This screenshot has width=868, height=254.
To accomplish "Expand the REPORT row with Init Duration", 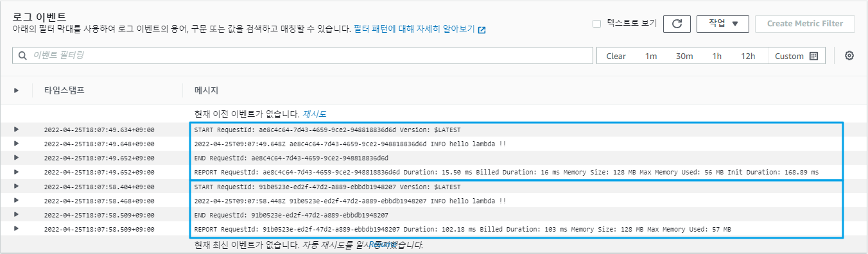I will click(16, 172).
